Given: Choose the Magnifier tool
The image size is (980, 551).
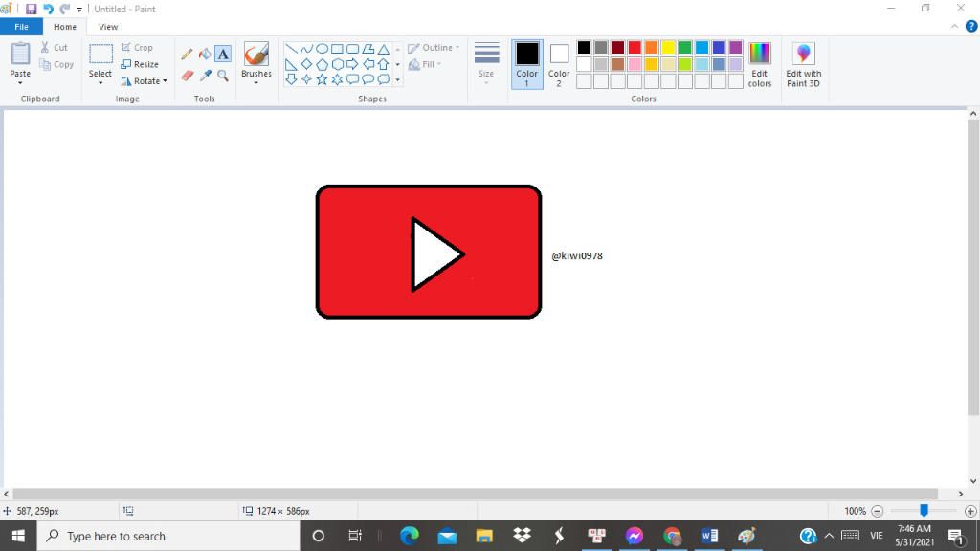Looking at the screenshot, I should coord(223,76).
